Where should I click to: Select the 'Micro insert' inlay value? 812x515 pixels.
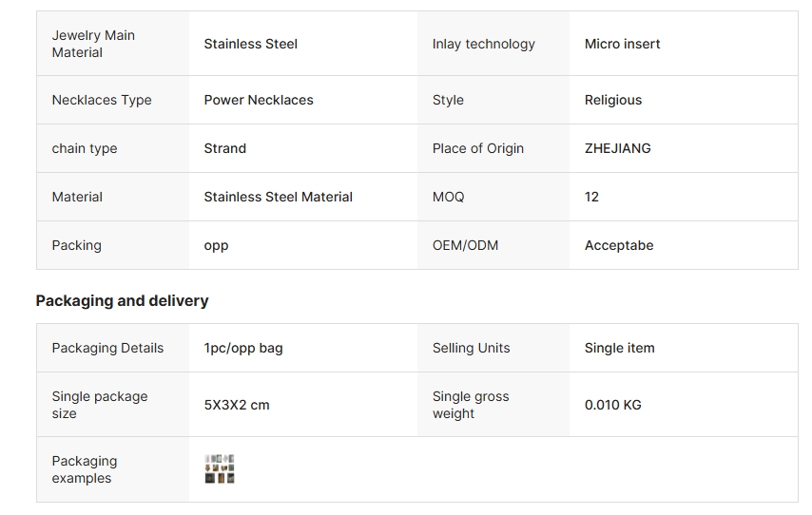click(622, 44)
